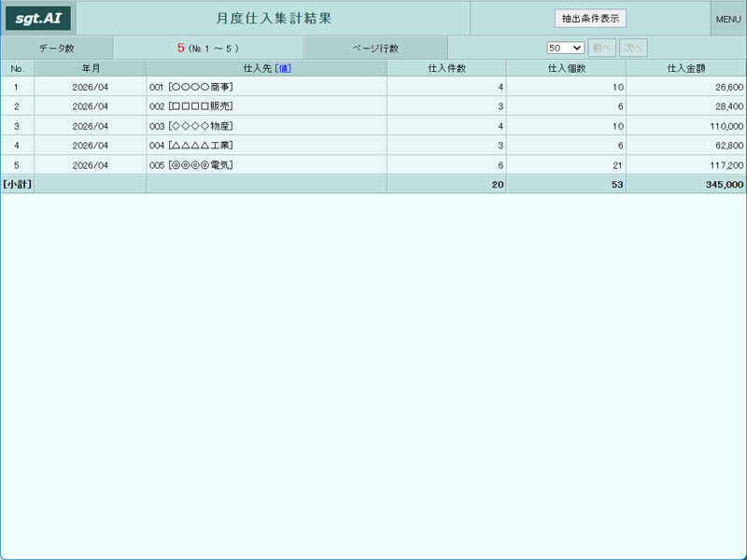The height and width of the screenshot is (560, 747).
Task: Click the sgt.AI logo
Action: point(38,19)
